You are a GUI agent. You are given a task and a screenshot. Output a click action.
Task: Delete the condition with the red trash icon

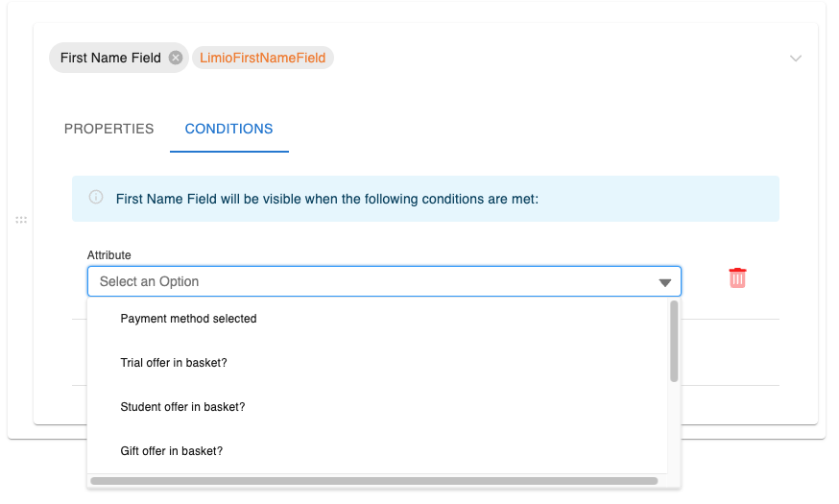[x=737, y=278]
